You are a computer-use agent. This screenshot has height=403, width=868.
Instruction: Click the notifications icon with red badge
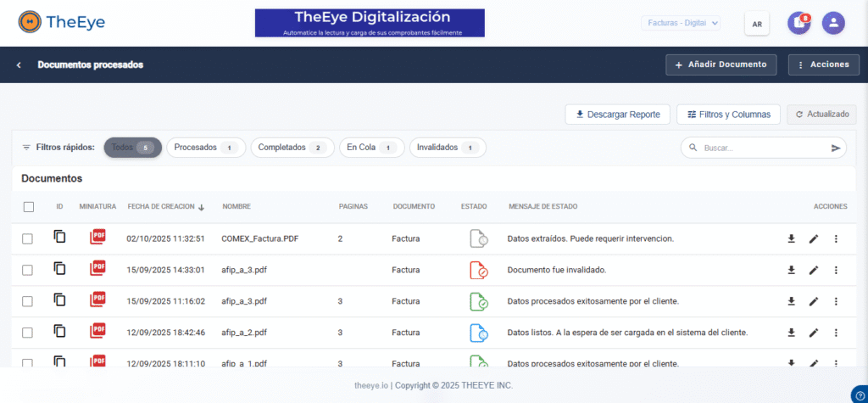click(798, 23)
